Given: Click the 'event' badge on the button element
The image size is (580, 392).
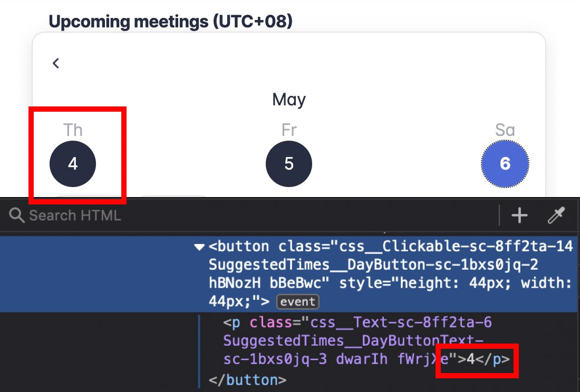Looking at the screenshot, I should point(298,301).
